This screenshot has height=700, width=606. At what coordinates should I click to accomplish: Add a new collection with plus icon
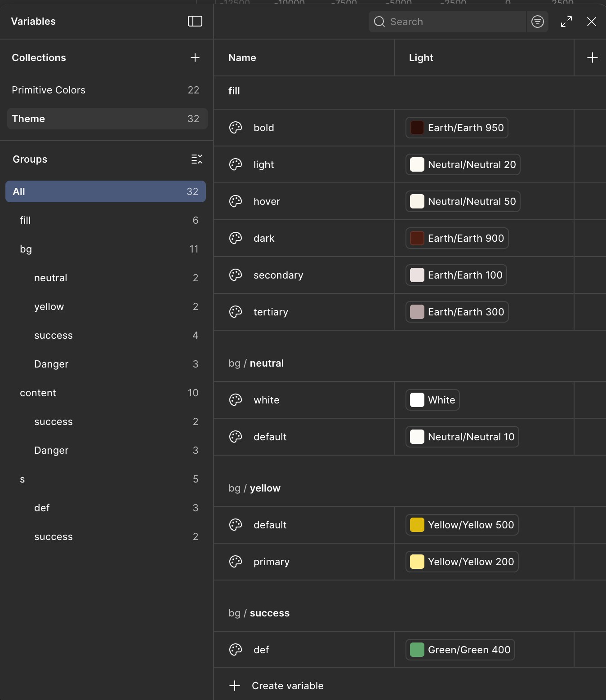195,58
